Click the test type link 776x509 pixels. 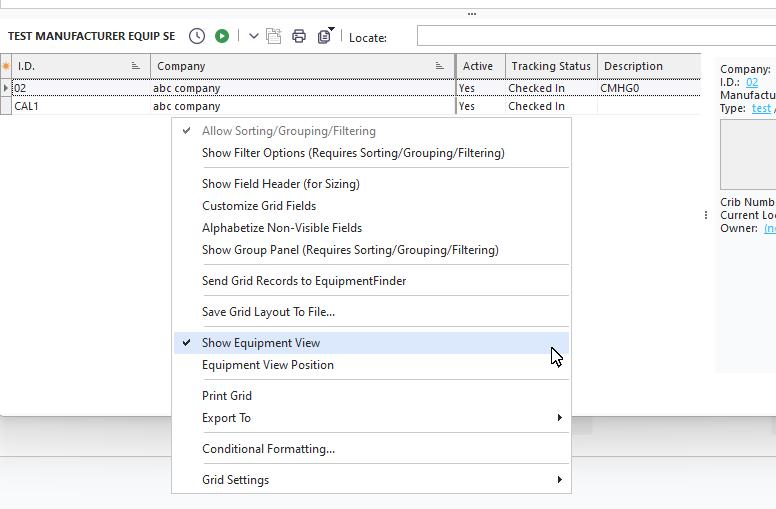coord(760,108)
